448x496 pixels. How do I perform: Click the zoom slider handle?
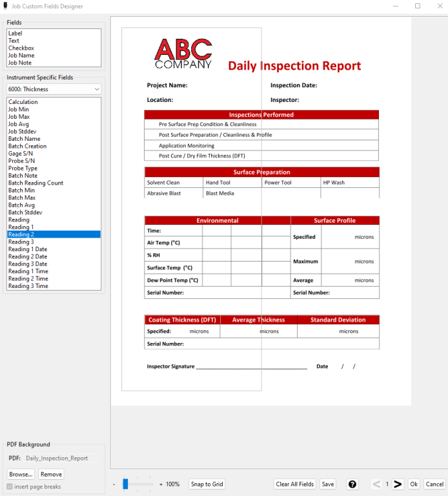point(126,484)
